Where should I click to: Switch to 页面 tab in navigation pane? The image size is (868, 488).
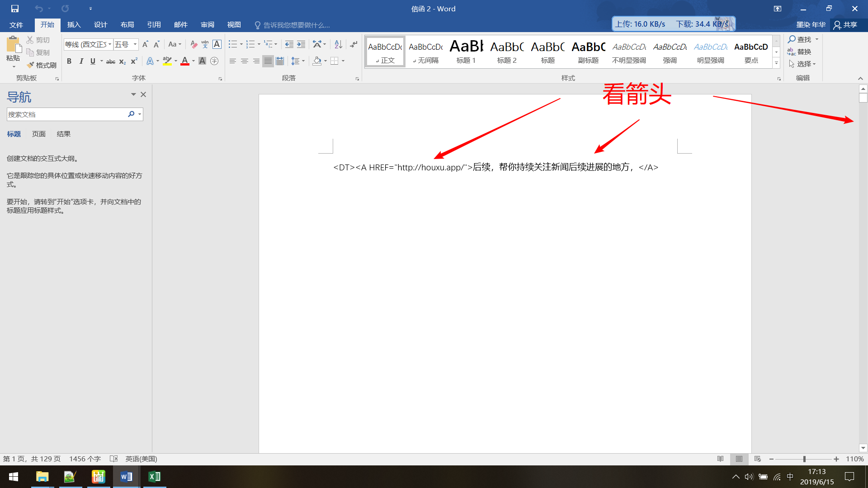tap(39, 134)
